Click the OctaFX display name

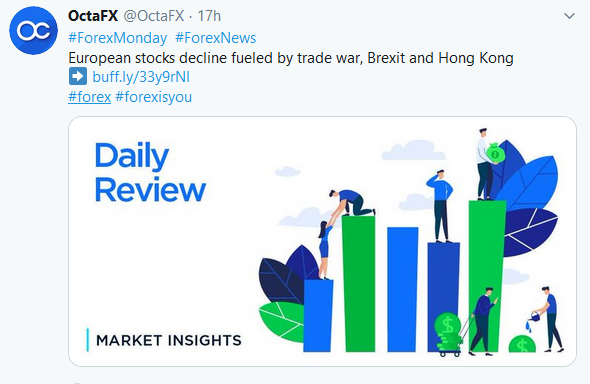click(93, 16)
